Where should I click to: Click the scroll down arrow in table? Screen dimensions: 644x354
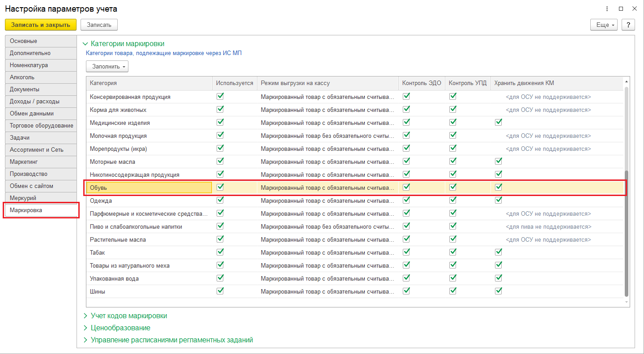click(x=627, y=303)
